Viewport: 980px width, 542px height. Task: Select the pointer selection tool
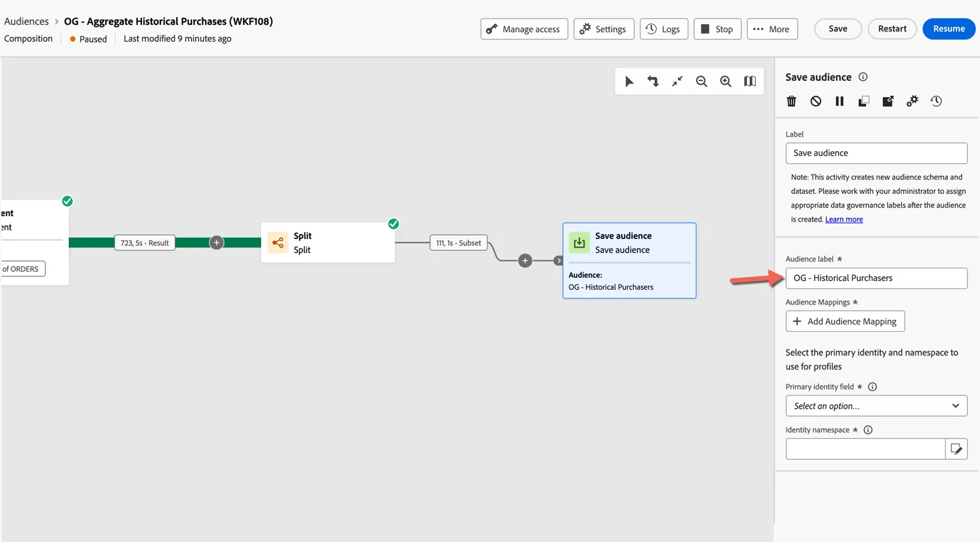[x=629, y=81]
